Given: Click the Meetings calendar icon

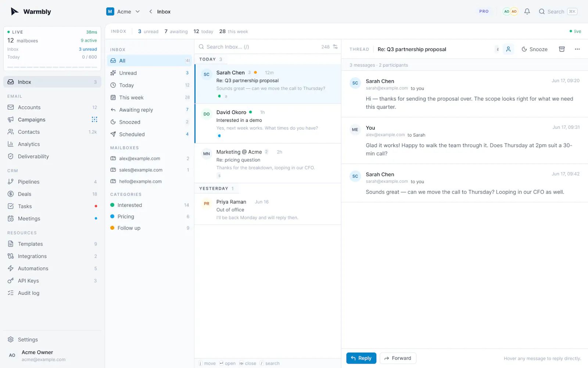Looking at the screenshot, I should [11, 219].
